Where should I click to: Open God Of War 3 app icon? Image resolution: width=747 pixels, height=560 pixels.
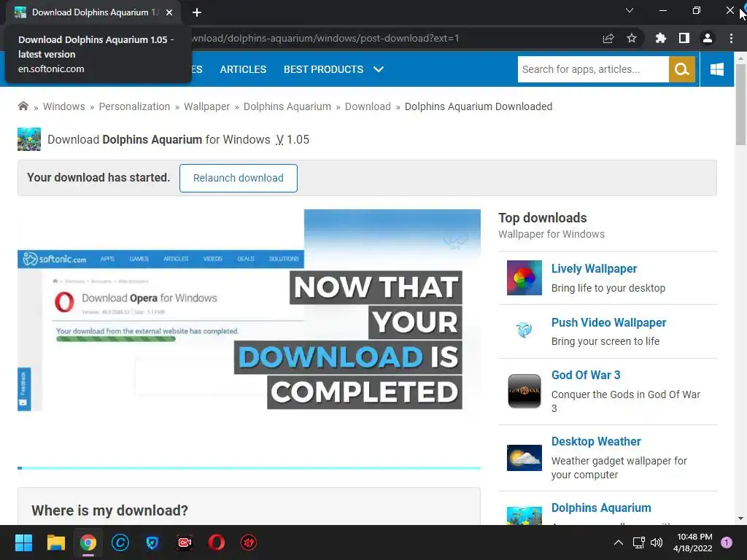(524, 392)
